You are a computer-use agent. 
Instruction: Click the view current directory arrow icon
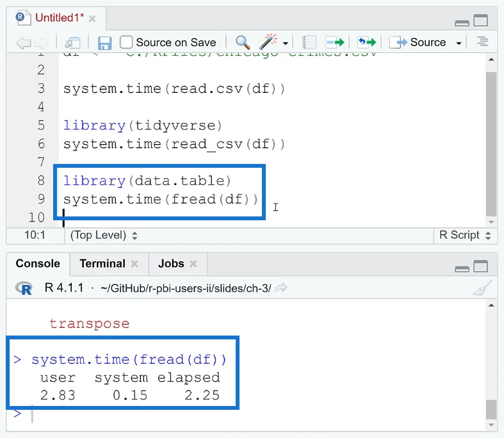click(x=281, y=288)
